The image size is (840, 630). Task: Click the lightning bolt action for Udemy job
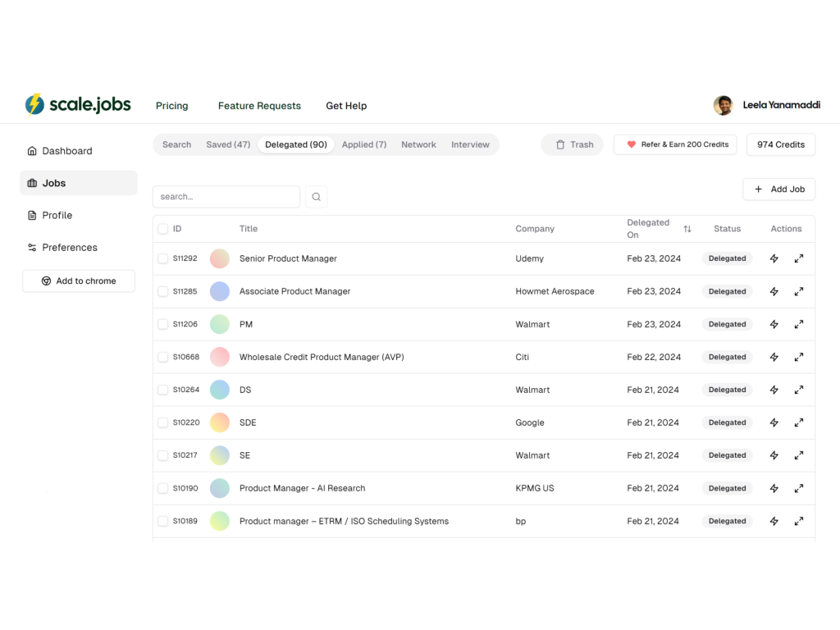pos(774,258)
